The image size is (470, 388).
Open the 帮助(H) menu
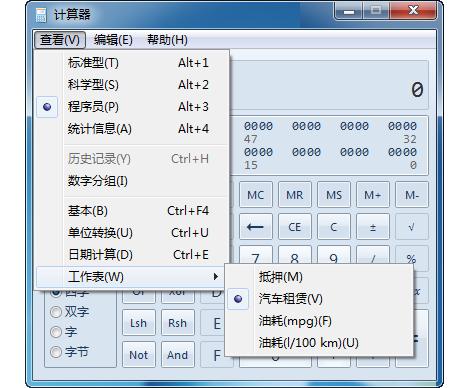tap(167, 40)
